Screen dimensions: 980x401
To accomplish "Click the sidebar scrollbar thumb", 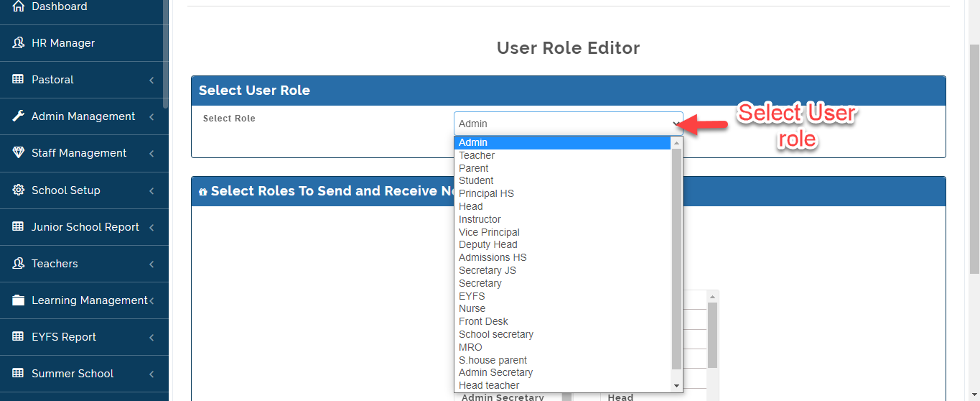I will [x=166, y=54].
